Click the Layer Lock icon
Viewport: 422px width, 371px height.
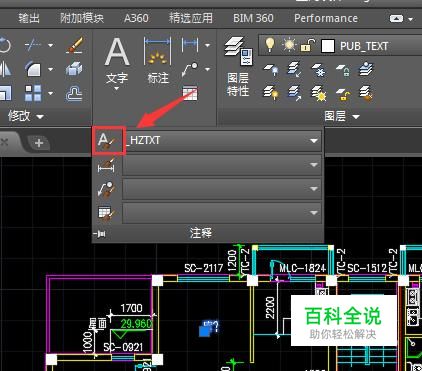click(343, 70)
